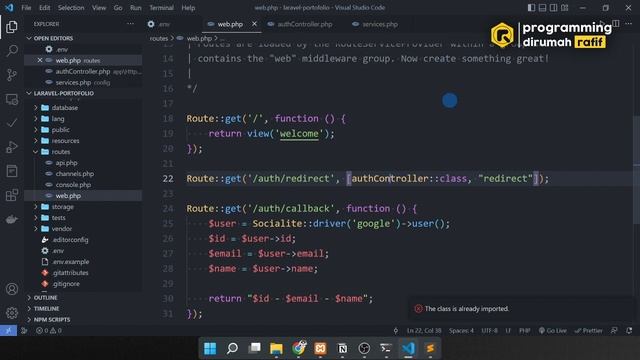The image size is (640, 360).
Task: Change UTF-8 encoding in status bar
Action: click(489, 331)
